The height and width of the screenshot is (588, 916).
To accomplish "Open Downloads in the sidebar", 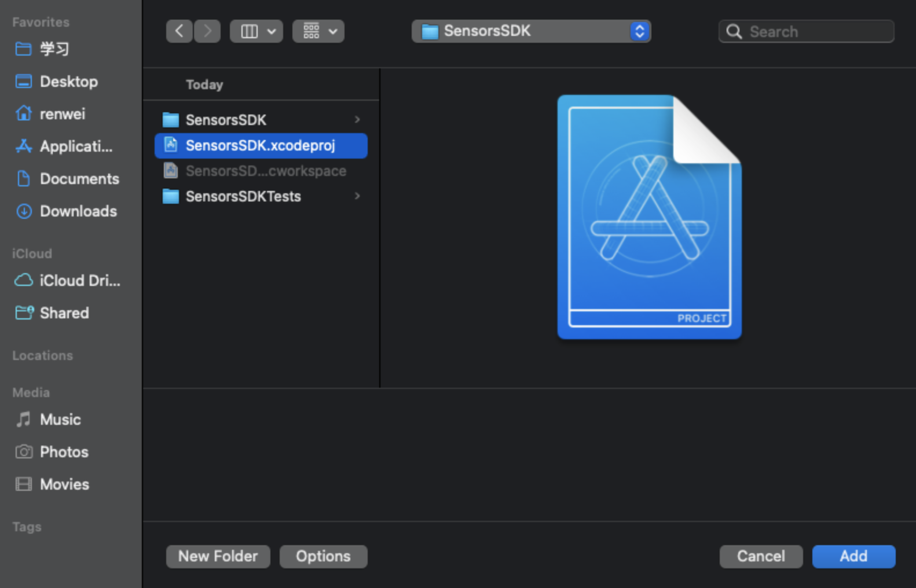I will [x=65, y=211].
